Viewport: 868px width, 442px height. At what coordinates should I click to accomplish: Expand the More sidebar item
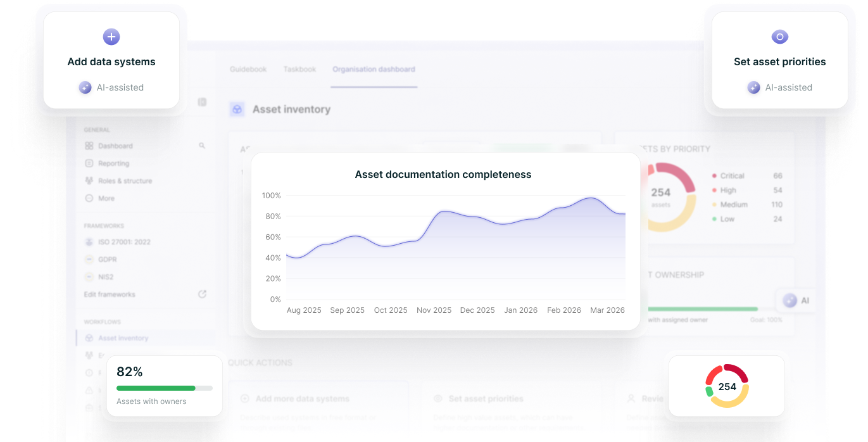[106, 198]
